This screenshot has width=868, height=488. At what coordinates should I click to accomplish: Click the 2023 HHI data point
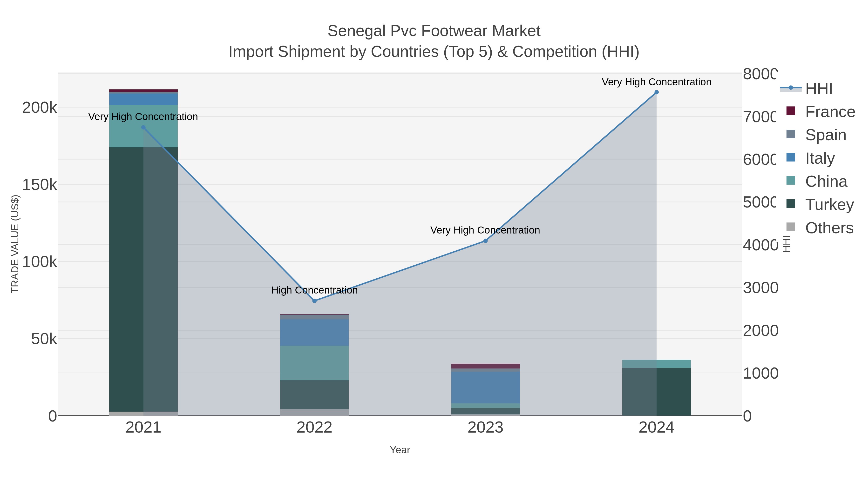click(486, 241)
